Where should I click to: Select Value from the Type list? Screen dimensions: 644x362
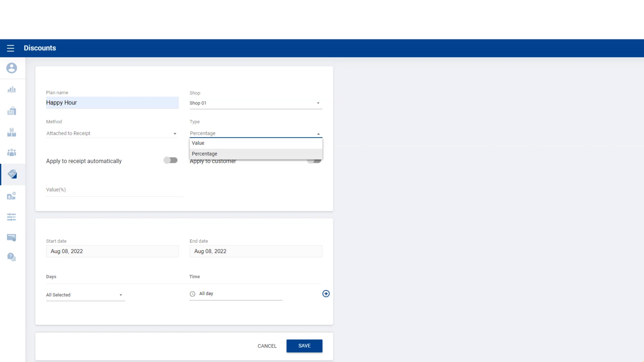point(256,143)
